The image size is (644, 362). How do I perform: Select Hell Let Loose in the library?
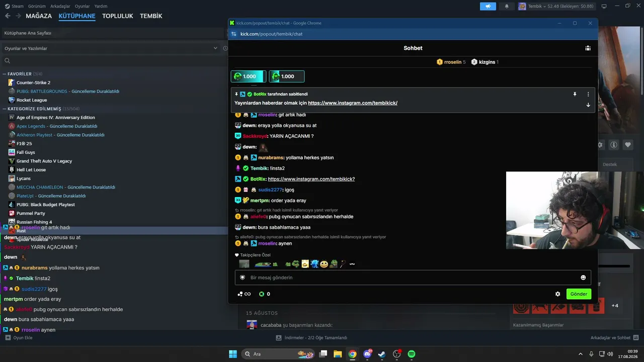pos(31,170)
